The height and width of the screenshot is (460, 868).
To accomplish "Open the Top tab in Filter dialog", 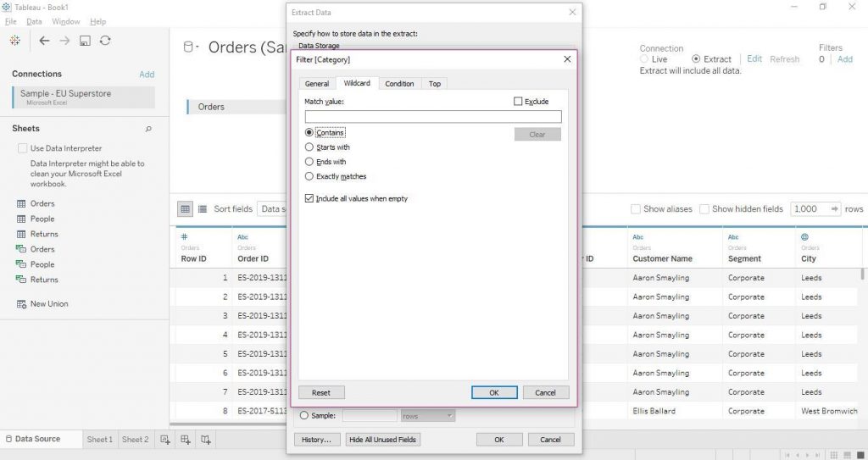I will coord(435,84).
